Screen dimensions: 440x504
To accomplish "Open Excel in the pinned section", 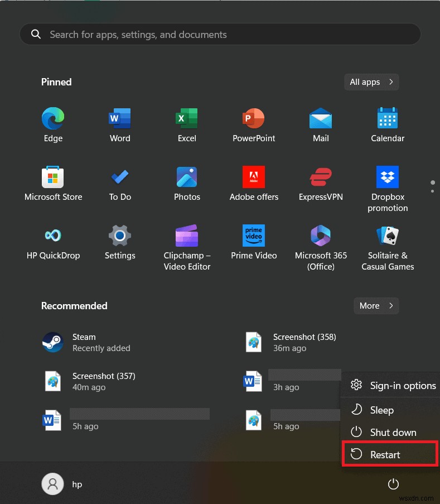I will [x=187, y=124].
